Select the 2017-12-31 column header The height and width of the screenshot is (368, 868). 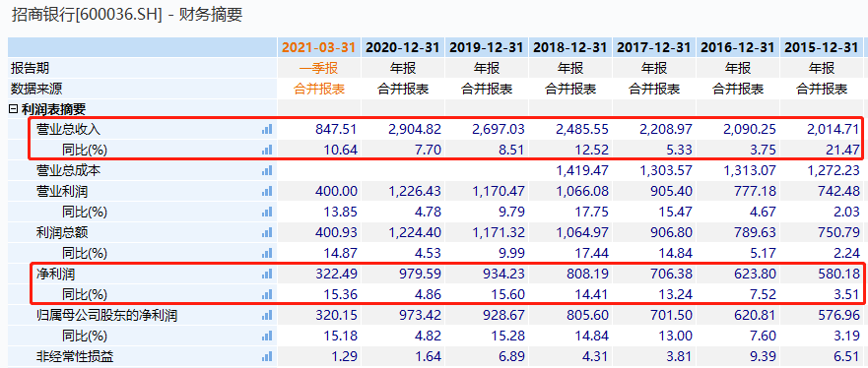coord(654,47)
